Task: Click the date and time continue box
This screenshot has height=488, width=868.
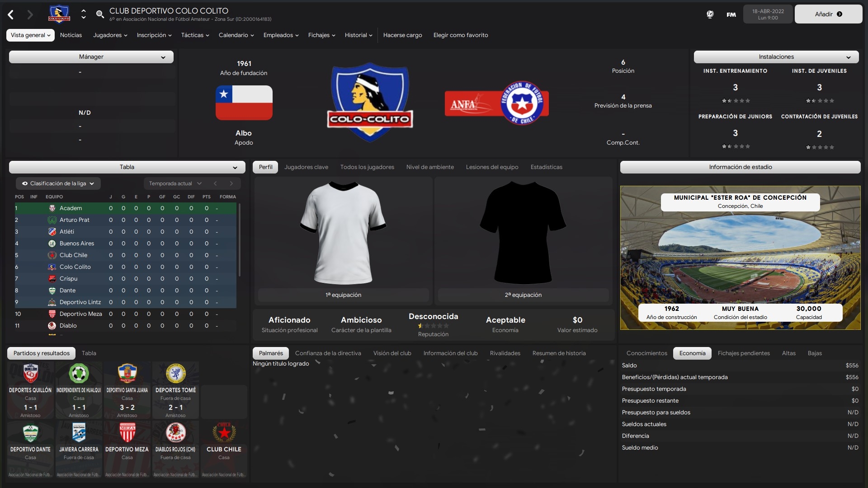Action: tap(768, 14)
